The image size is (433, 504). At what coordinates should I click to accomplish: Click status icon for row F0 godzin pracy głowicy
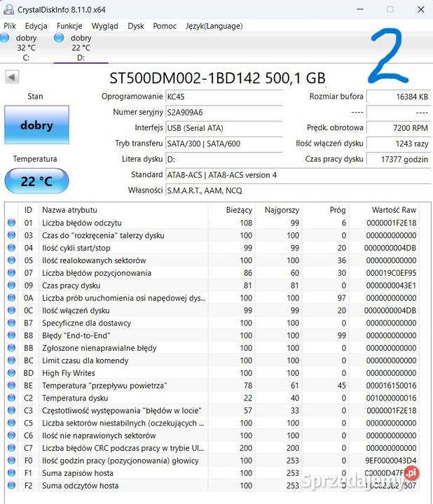pyautogui.click(x=12, y=461)
